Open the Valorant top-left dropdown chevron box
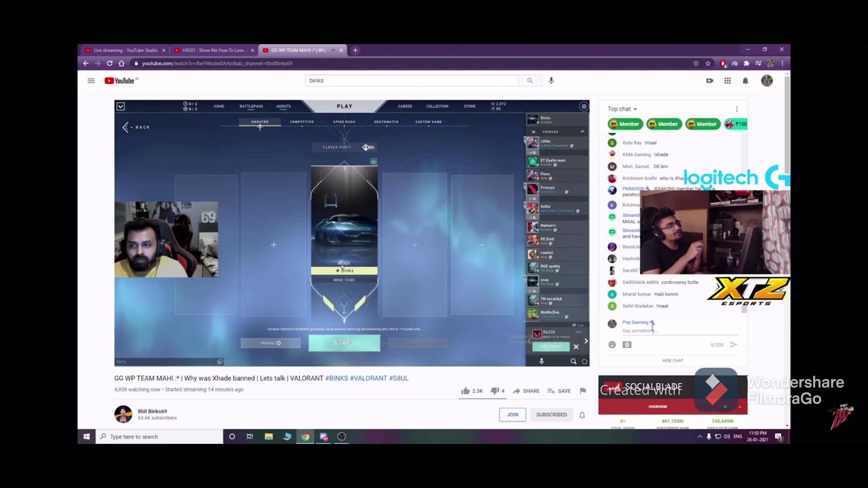This screenshot has width=868, height=488. coord(120,106)
